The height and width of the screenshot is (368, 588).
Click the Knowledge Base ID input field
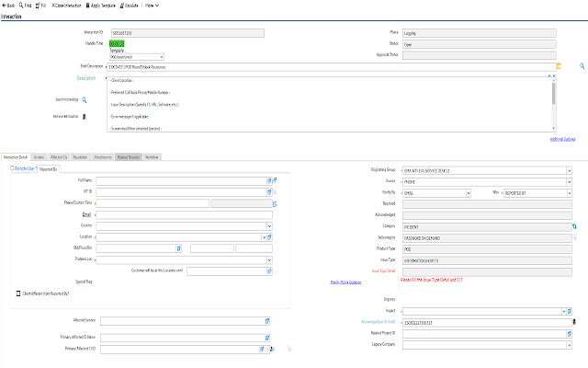pyautogui.click(x=487, y=323)
